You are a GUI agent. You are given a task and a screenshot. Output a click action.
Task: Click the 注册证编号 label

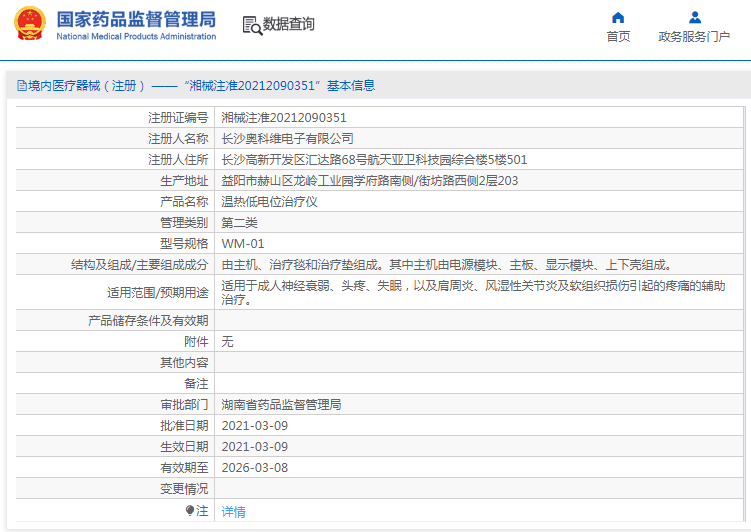(178, 118)
